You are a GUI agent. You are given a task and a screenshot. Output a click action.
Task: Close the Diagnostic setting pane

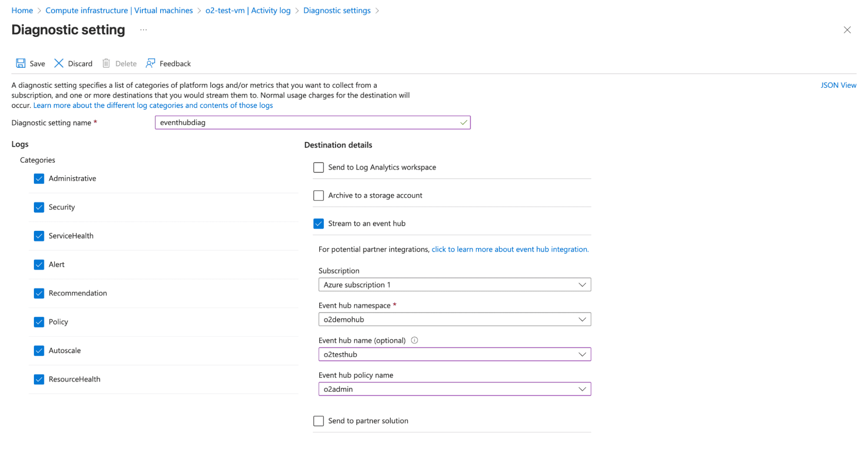tap(847, 30)
